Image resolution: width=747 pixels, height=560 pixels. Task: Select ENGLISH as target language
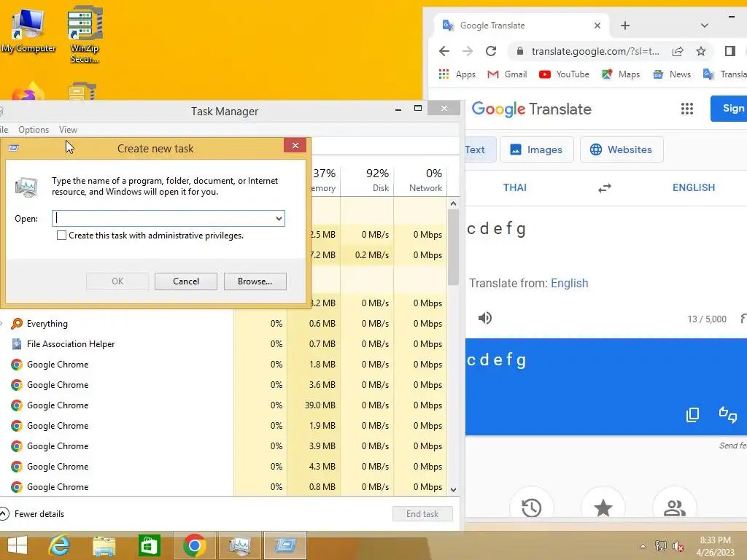coord(694,187)
